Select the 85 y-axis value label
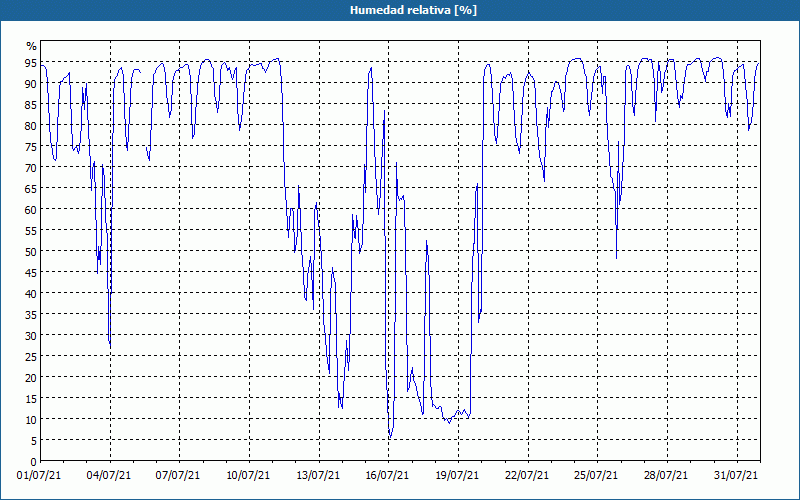 point(31,105)
